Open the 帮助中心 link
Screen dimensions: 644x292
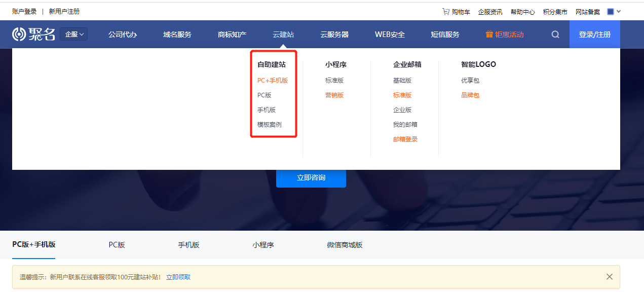522,12
